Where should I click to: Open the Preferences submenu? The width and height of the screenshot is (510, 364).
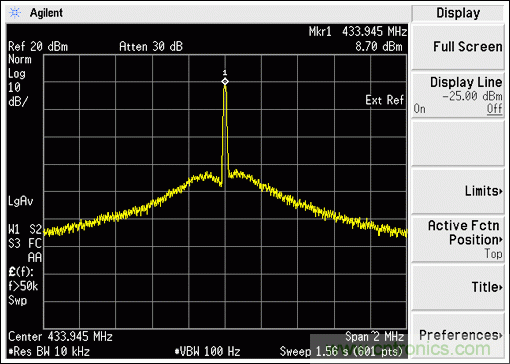click(458, 335)
